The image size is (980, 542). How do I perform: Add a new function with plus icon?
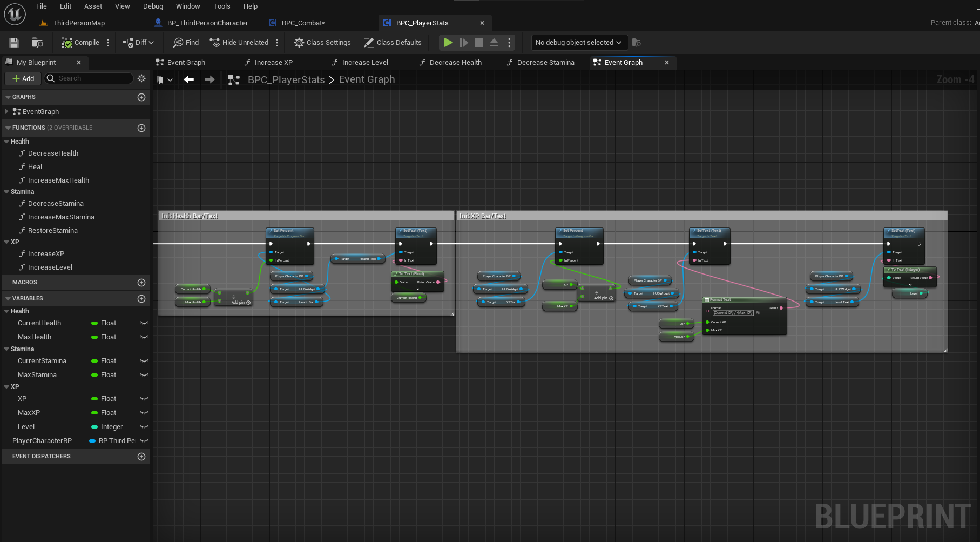click(x=141, y=128)
